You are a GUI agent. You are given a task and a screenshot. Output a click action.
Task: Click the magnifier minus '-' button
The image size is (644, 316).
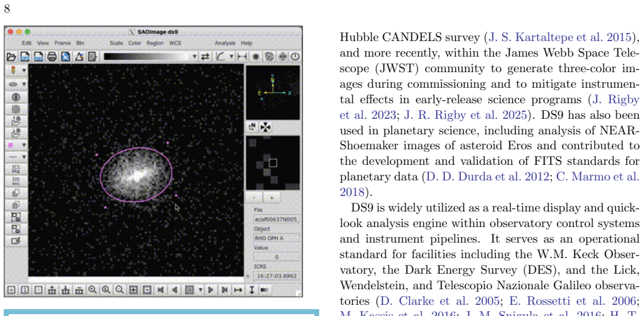(x=254, y=197)
